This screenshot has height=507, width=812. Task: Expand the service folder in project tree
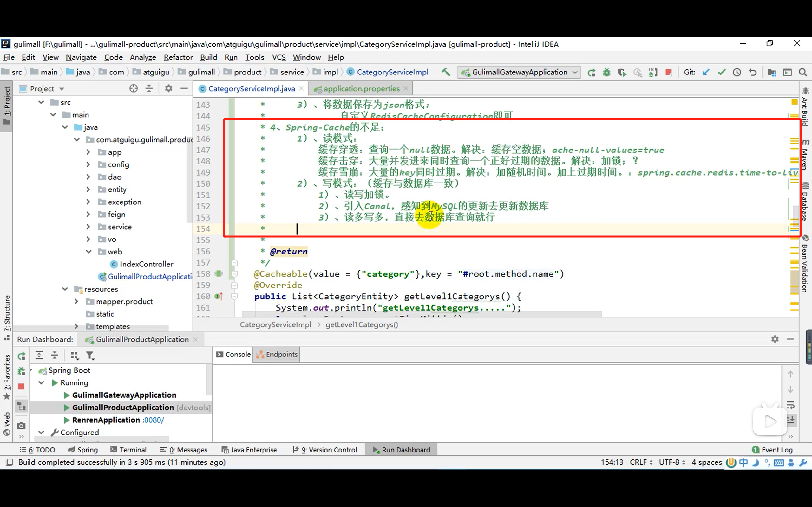(88, 227)
